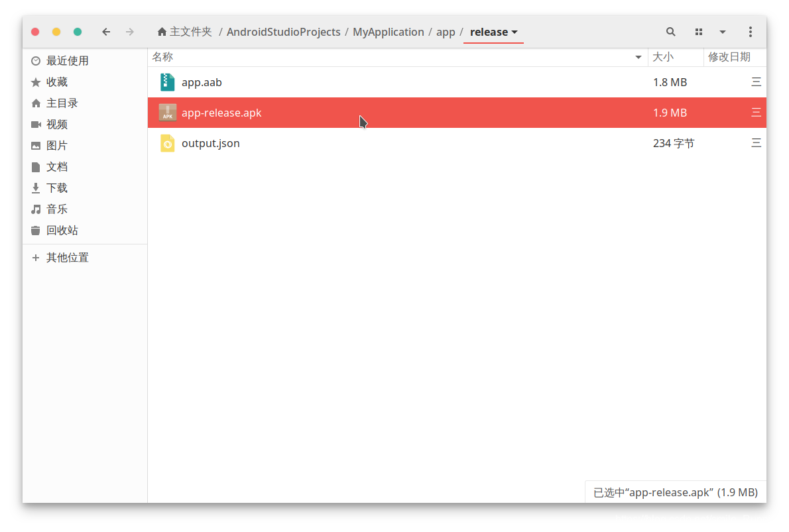Click the row menu icon for app-release.apk
The height and width of the screenshot is (532, 789).
point(756,113)
